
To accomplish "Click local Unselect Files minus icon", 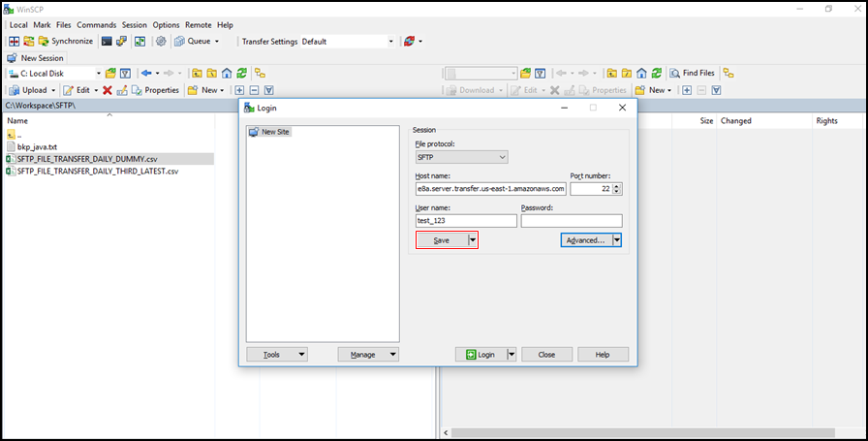I will coord(254,90).
